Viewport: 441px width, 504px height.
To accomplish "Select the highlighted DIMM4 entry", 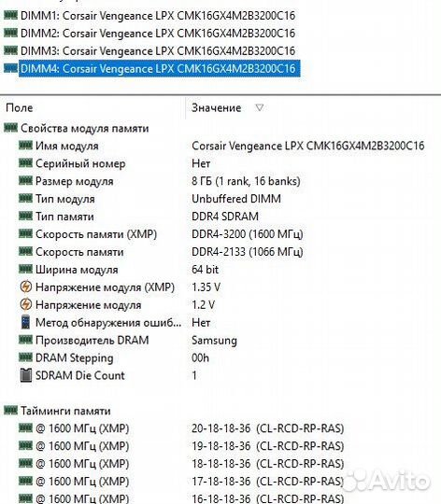I will 160,68.
